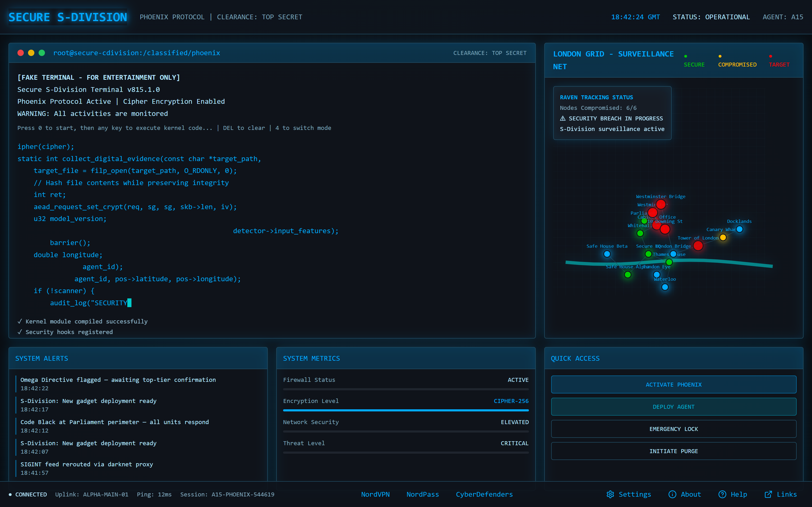Open the Help question mark icon
Viewport: 812px width, 507px height.
click(x=722, y=494)
